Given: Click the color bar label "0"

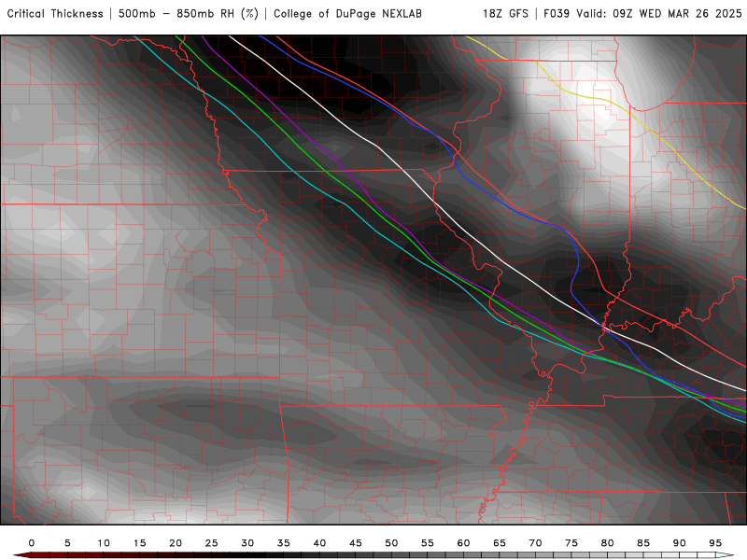Looking at the screenshot, I should click(x=32, y=543).
